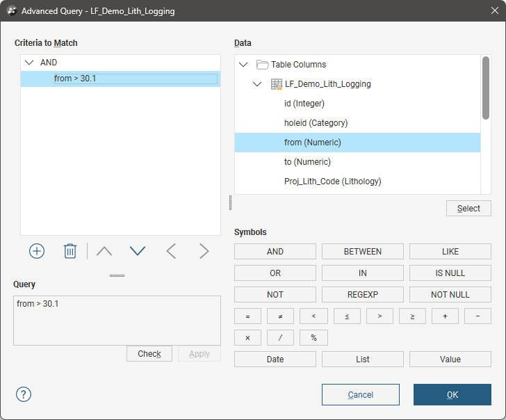Click the add criteria plus icon

[37, 251]
